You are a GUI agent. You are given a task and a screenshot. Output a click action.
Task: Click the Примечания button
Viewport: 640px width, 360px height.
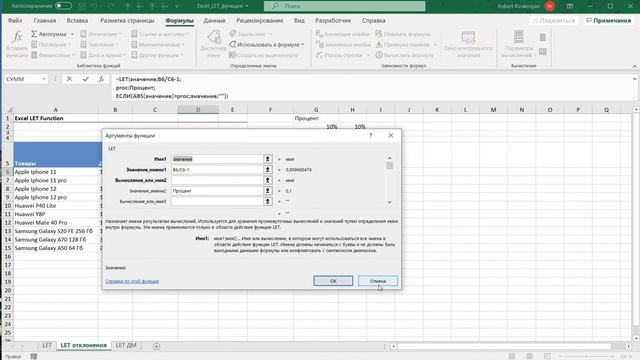click(608, 20)
